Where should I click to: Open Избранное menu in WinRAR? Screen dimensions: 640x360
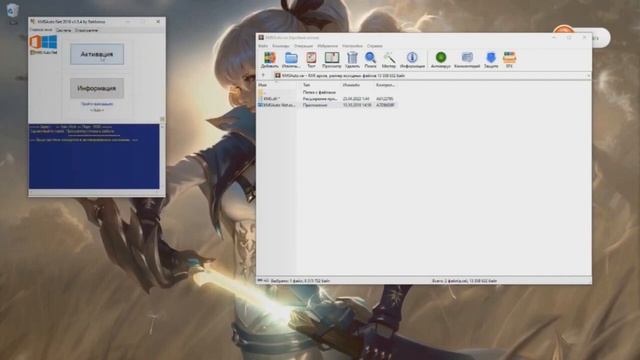(x=327, y=46)
